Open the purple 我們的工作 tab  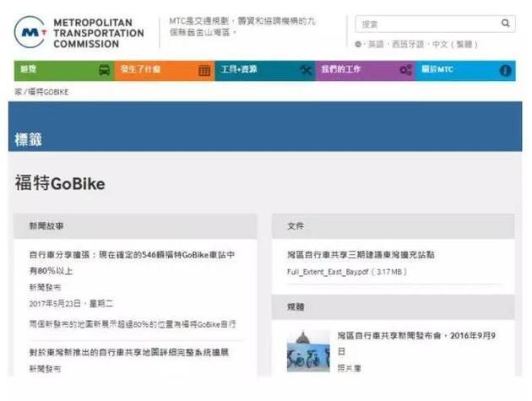365,71
